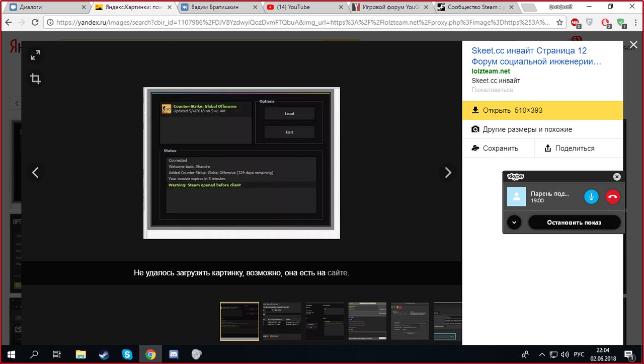
Task: Go to the next image with right arrow
Action: click(x=447, y=173)
